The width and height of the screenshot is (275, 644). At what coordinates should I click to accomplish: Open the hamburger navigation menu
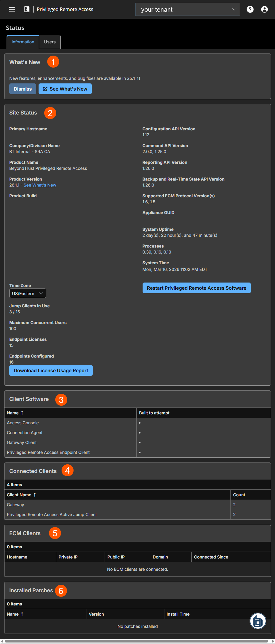pos(12,9)
